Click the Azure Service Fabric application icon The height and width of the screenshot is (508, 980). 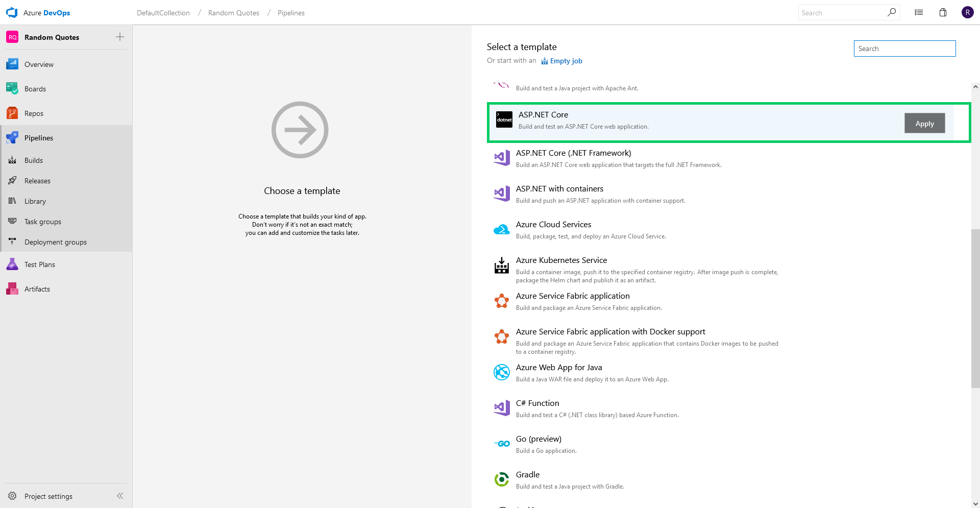[x=502, y=301]
